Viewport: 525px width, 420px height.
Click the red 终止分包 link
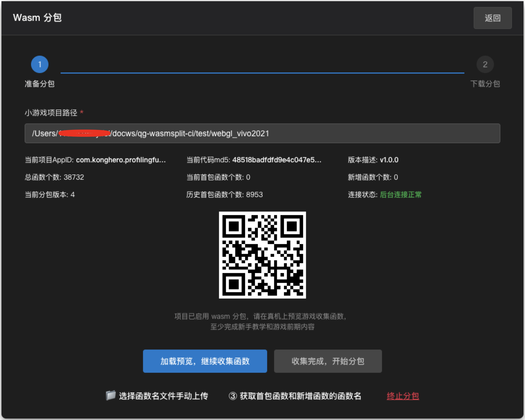tap(403, 396)
